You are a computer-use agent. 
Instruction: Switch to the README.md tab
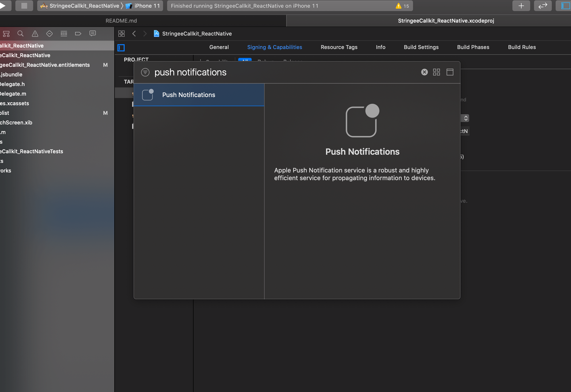pyautogui.click(x=121, y=21)
